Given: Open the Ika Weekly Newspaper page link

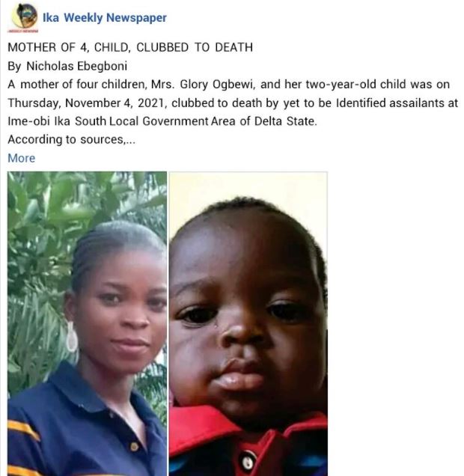Looking at the screenshot, I should point(104,18).
